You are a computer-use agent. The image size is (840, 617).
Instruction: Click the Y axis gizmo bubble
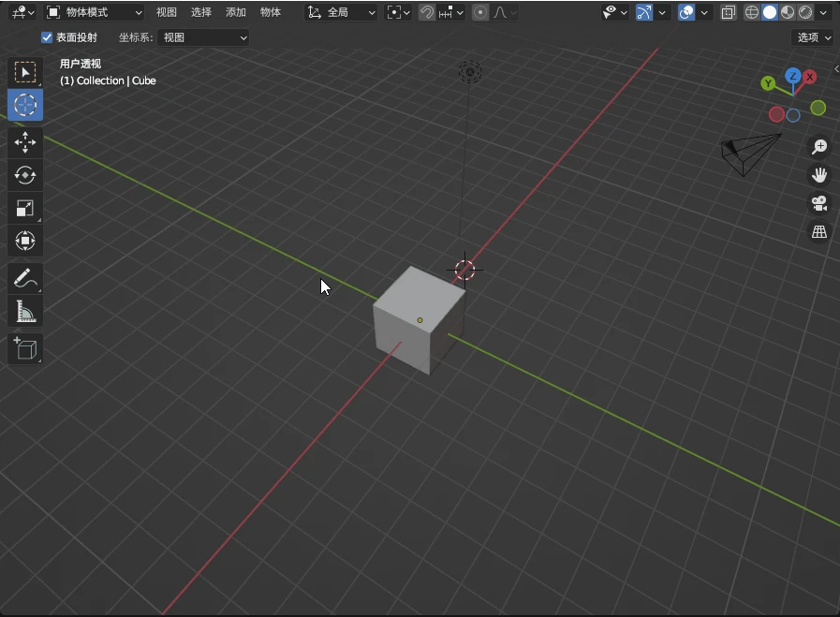click(x=768, y=83)
